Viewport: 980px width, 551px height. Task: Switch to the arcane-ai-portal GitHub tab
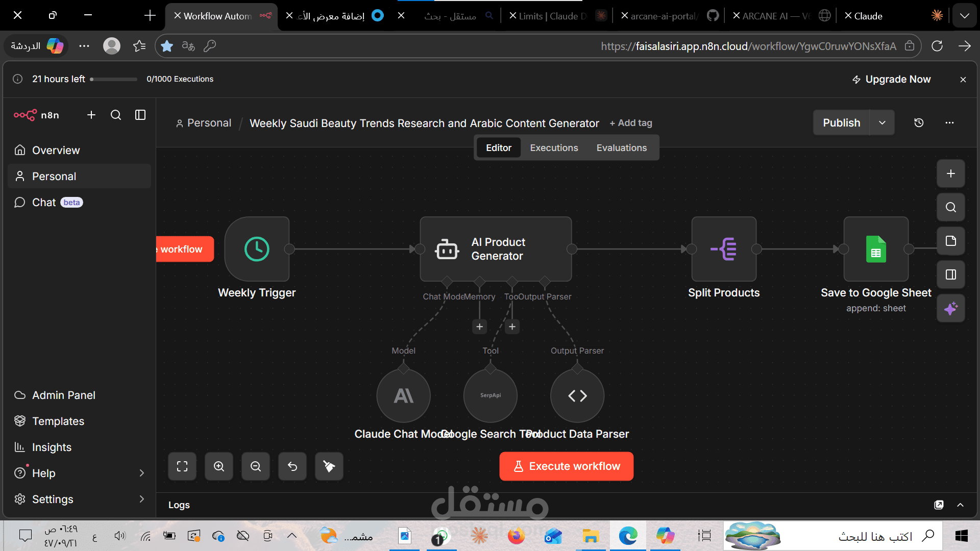click(669, 16)
